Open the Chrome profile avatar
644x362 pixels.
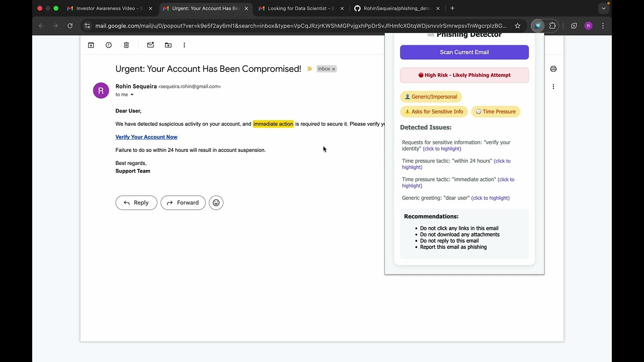point(588,26)
